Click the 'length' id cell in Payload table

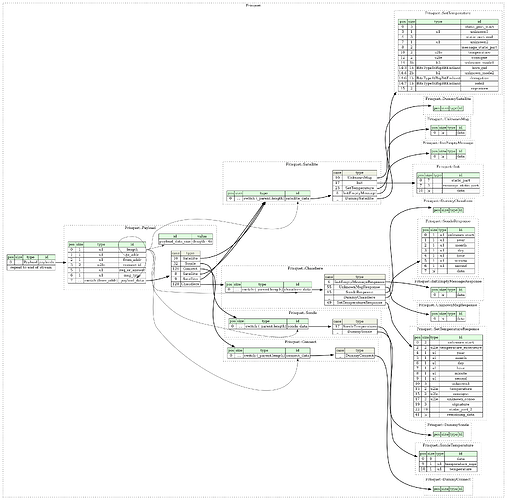click(132, 249)
